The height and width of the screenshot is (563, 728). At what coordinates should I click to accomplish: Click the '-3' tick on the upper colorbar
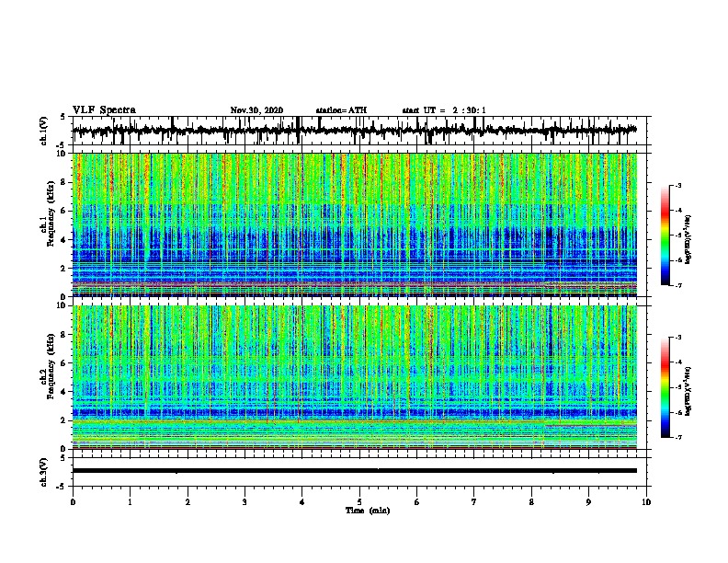(677, 185)
